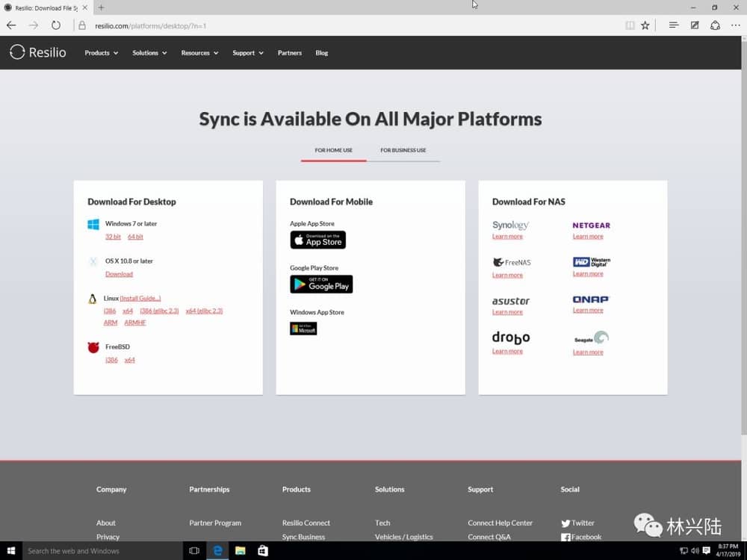Image resolution: width=747 pixels, height=560 pixels.
Task: Click the site lock icon in address bar
Action: tap(82, 25)
